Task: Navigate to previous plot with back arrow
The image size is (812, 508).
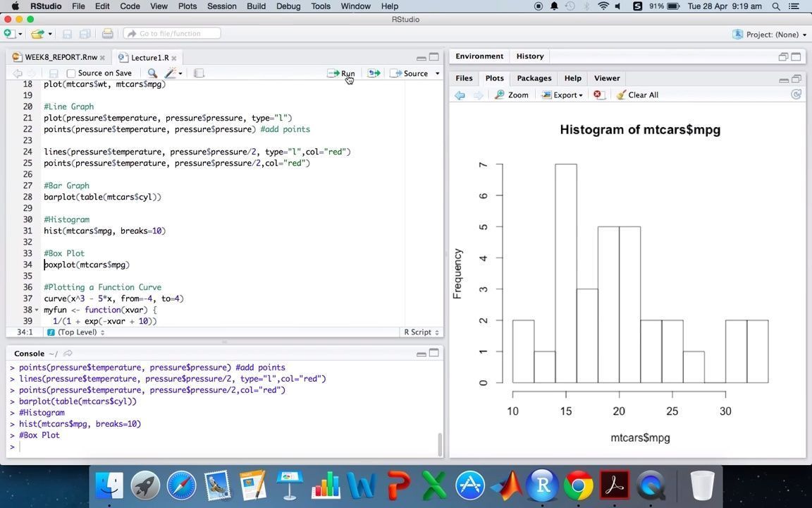Action: (x=460, y=95)
